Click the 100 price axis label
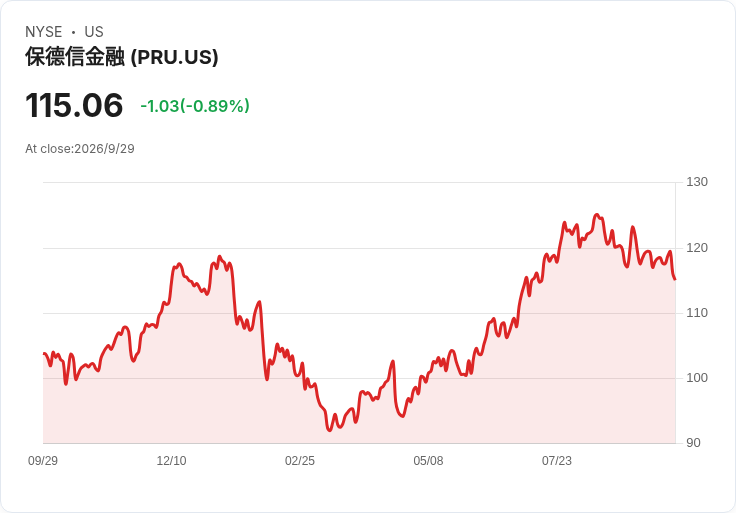736x513 pixels. [x=697, y=378]
